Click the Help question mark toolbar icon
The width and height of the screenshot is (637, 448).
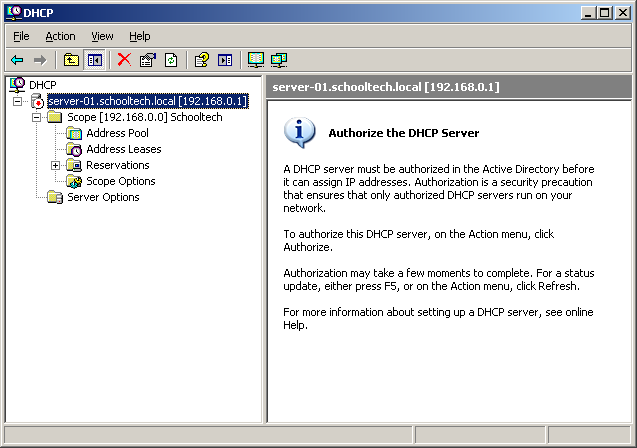pyautogui.click(x=202, y=60)
